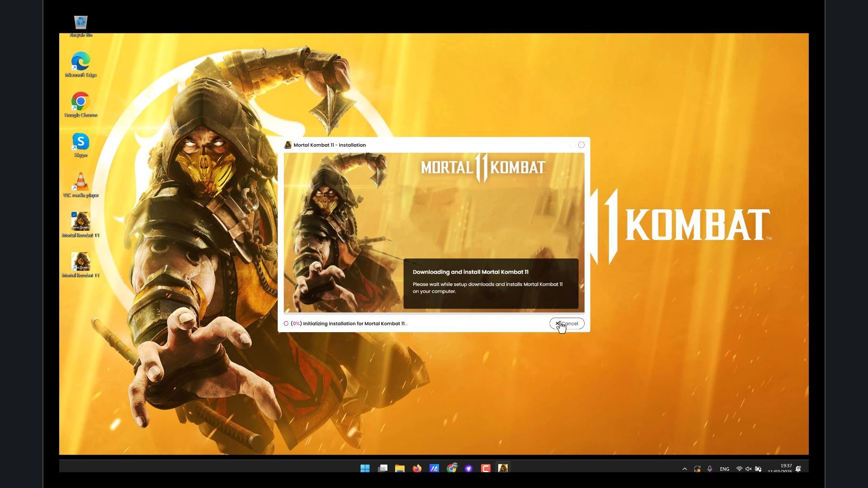The image size is (868, 488).
Task: Click the 'Mortal Kombat 11 - Installation' window title
Action: 330,145
